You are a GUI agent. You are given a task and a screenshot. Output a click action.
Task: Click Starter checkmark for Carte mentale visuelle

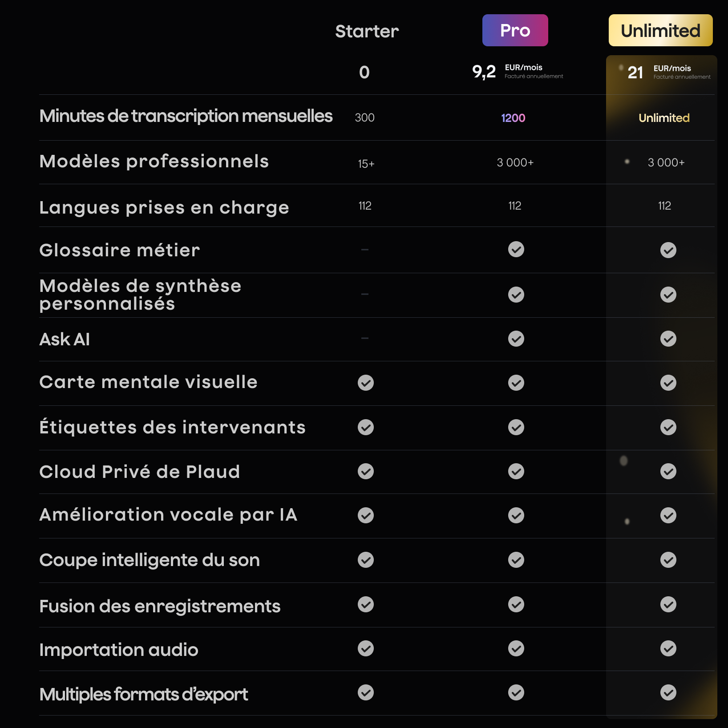[365, 383]
